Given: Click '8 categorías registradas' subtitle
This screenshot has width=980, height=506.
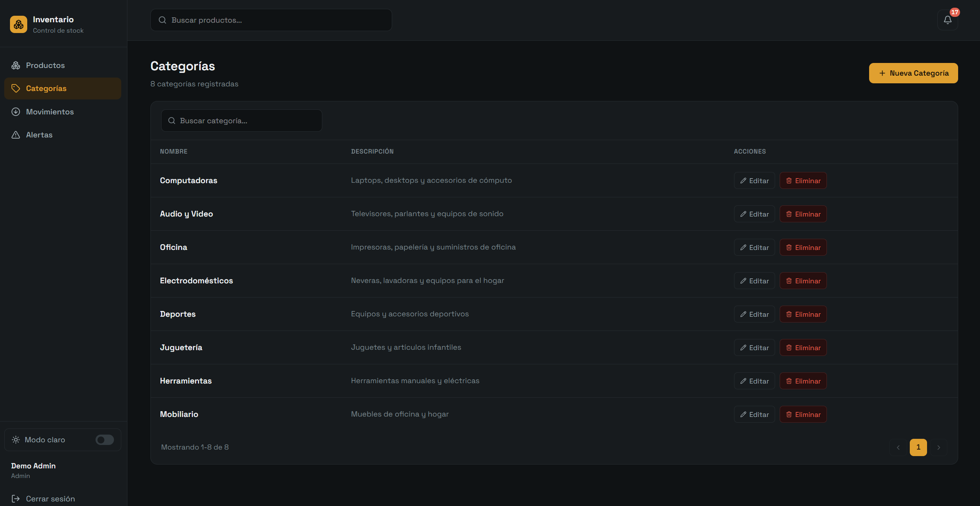Looking at the screenshot, I should 194,84.
